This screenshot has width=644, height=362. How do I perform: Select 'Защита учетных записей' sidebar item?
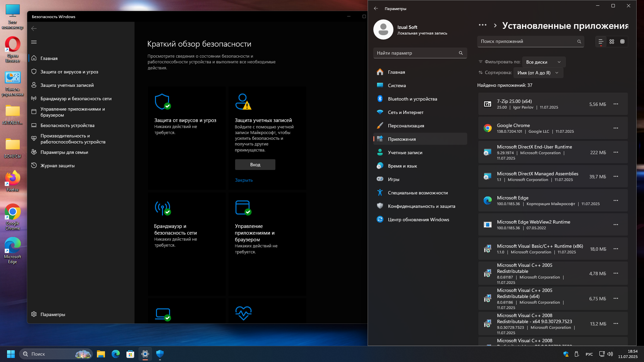click(x=80, y=85)
